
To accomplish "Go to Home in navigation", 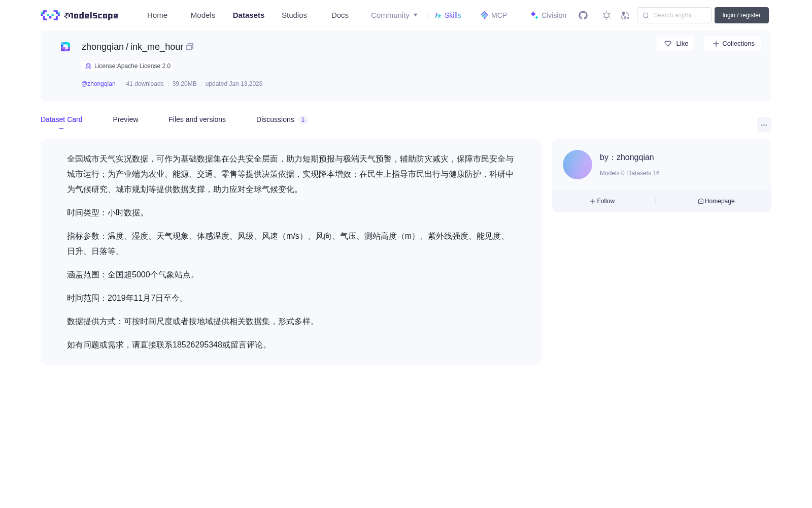I will tap(157, 15).
